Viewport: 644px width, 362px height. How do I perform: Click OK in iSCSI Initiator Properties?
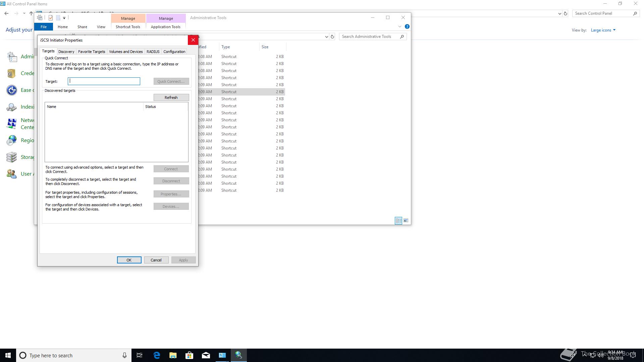pos(129,260)
